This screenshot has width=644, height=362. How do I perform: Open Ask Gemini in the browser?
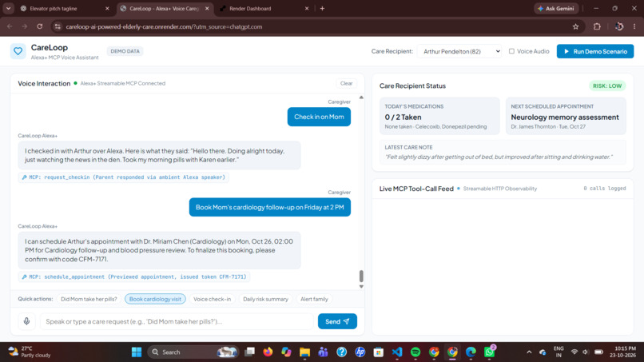coord(556,8)
